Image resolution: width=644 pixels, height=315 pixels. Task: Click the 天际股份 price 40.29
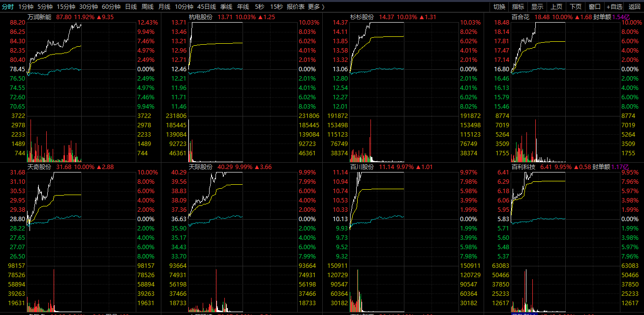225,167
